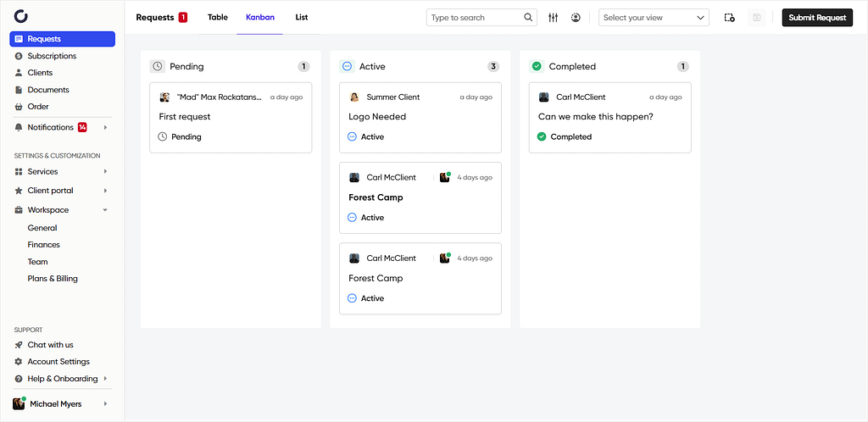Screen dimensions: 868x422
Task: Click the Chat with us rocket icon
Action: 19,345
